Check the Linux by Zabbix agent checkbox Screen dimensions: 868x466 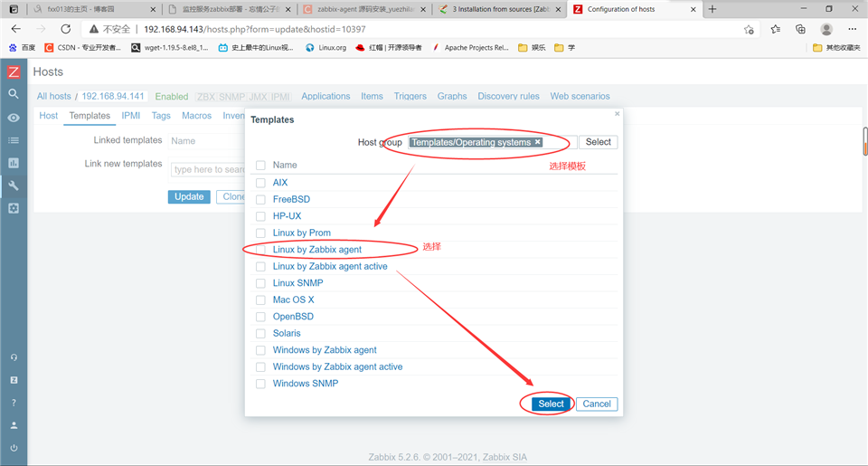coord(260,250)
